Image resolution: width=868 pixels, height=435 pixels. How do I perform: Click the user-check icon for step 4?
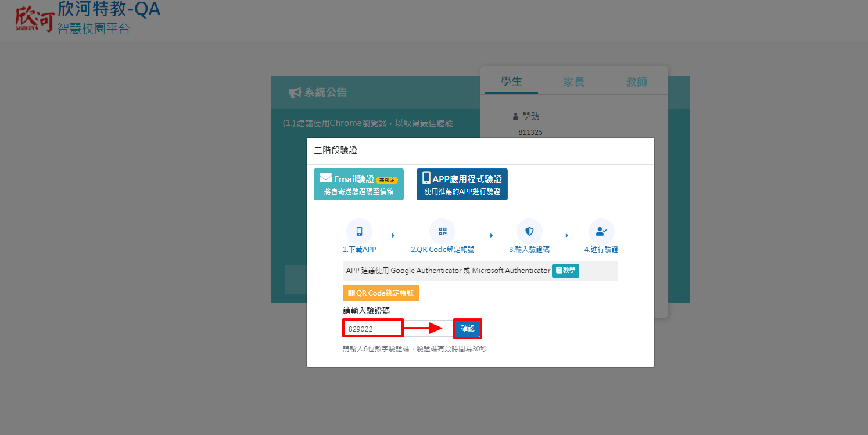point(601,231)
